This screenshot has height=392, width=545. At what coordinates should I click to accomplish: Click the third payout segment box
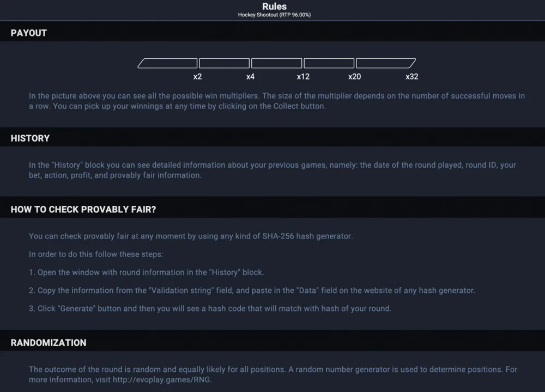277,63
